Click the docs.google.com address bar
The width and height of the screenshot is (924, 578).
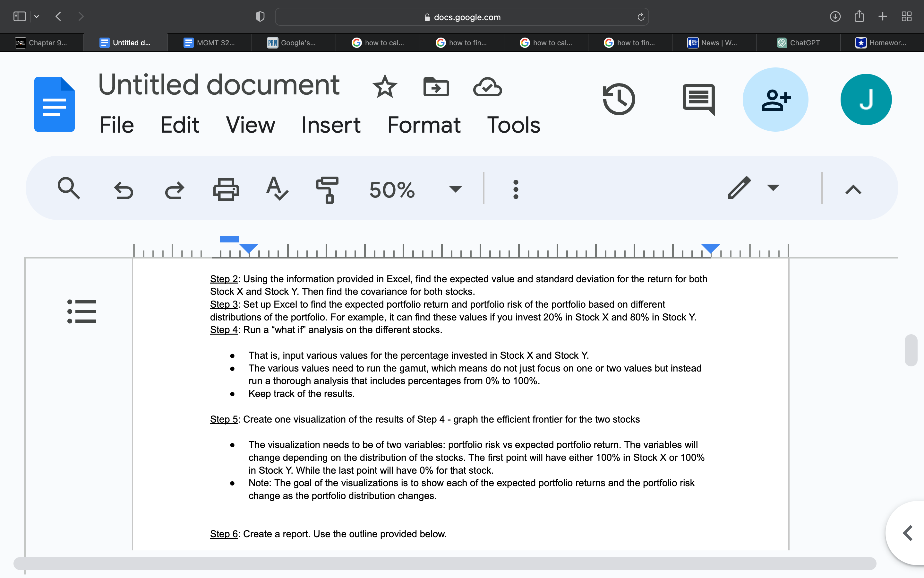462,17
